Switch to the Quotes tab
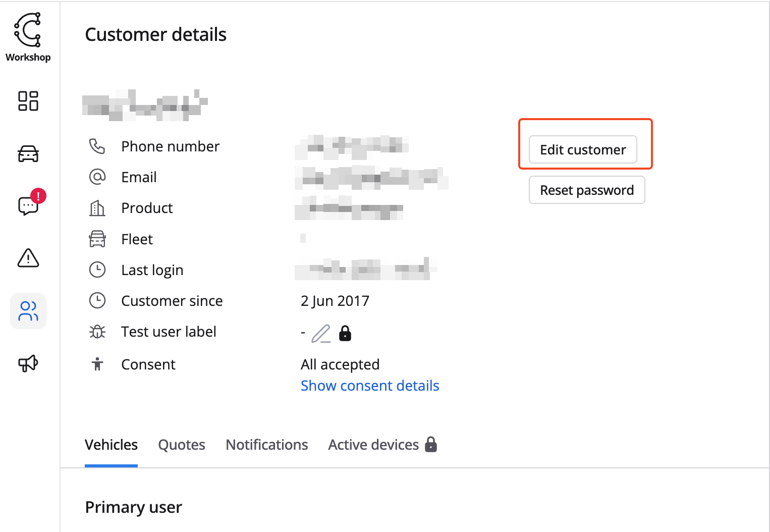This screenshot has width=770, height=532. (x=182, y=445)
